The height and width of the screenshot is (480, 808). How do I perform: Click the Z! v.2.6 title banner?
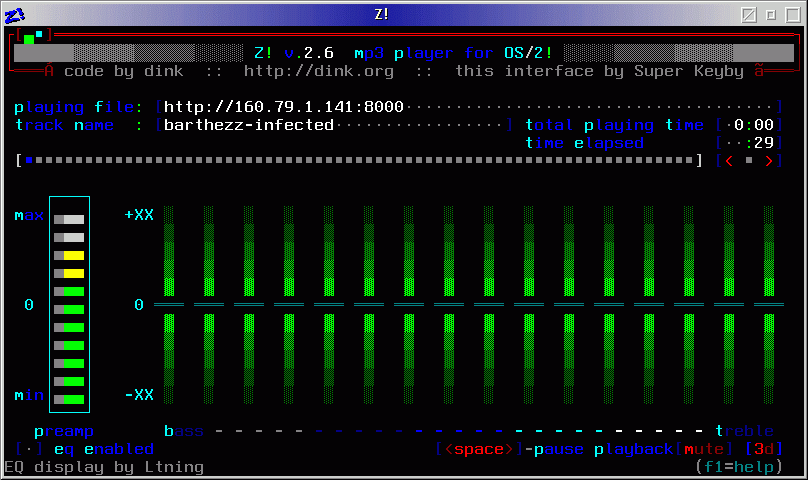point(403,53)
